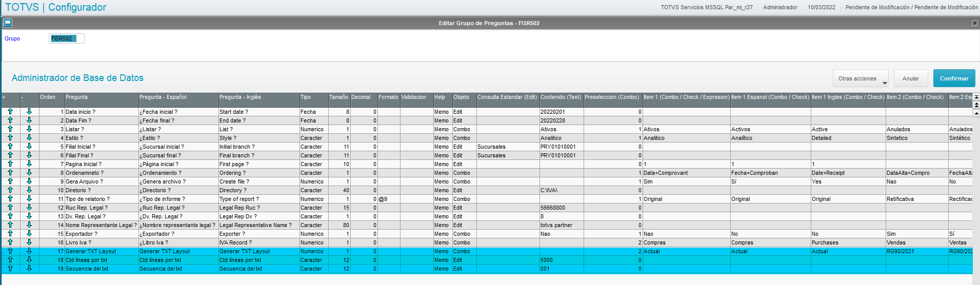The width and height of the screenshot is (980, 285).
Task: Open the 'Otras acciones' dropdown
Action: point(861,78)
